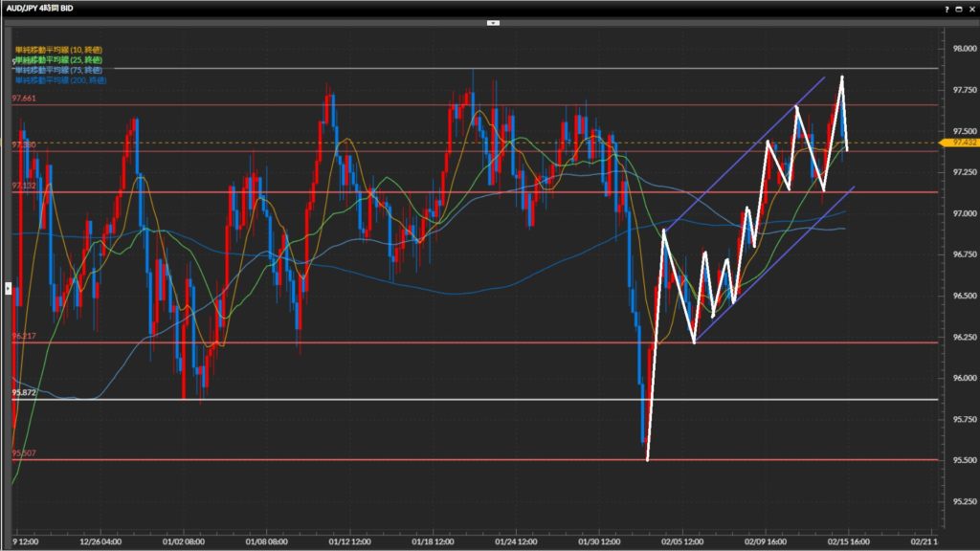980x551 pixels.
Task: Click the help question mark icon
Action: coord(947,8)
